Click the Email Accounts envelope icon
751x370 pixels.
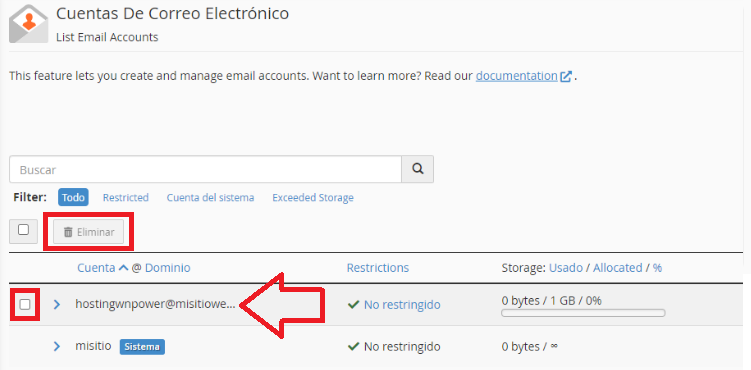pos(28,23)
